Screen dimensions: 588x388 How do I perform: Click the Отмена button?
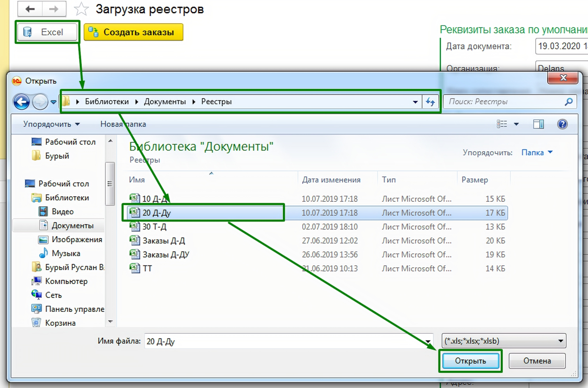click(537, 361)
